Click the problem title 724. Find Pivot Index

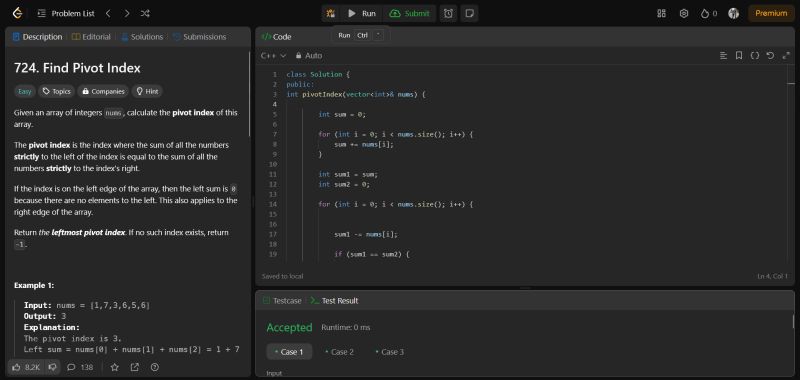pyautogui.click(x=78, y=68)
